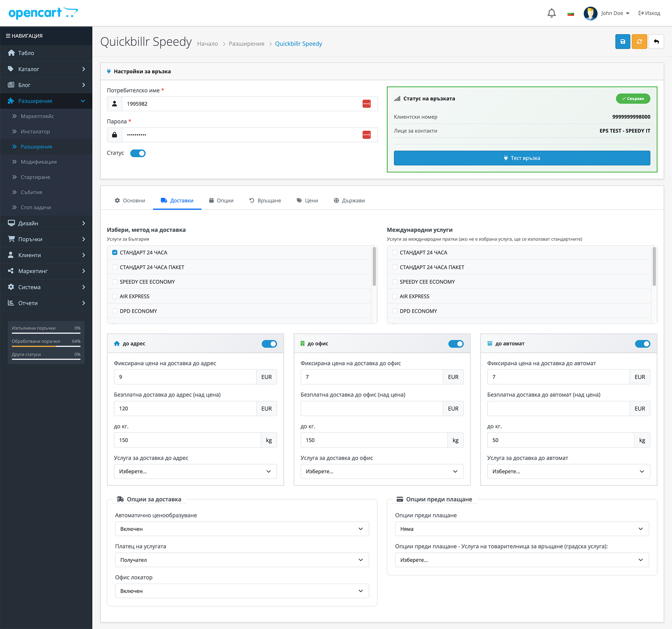
Task: Click the Bulgarian flag language icon
Action: click(x=571, y=13)
